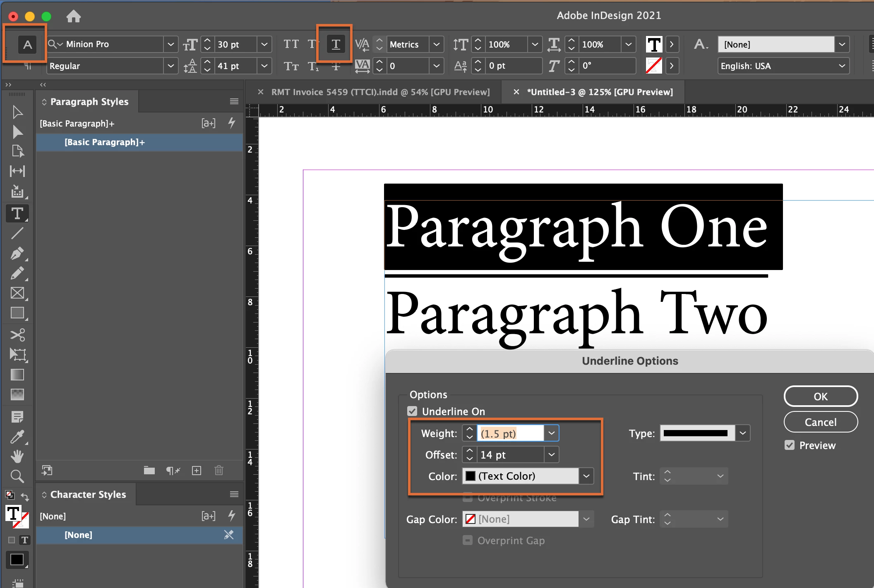
Task: Expand the underline Type dropdown
Action: pos(743,433)
